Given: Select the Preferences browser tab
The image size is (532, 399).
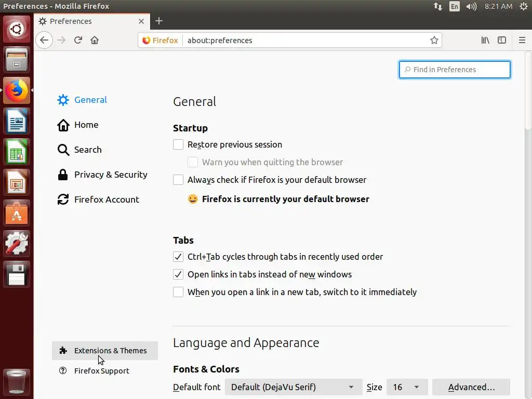Looking at the screenshot, I should point(91,21).
